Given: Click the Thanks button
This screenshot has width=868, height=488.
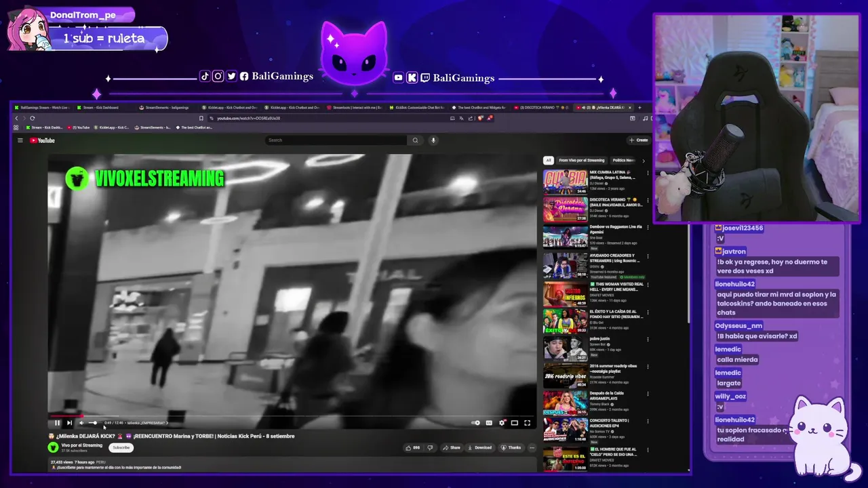Looking at the screenshot, I should (511, 447).
